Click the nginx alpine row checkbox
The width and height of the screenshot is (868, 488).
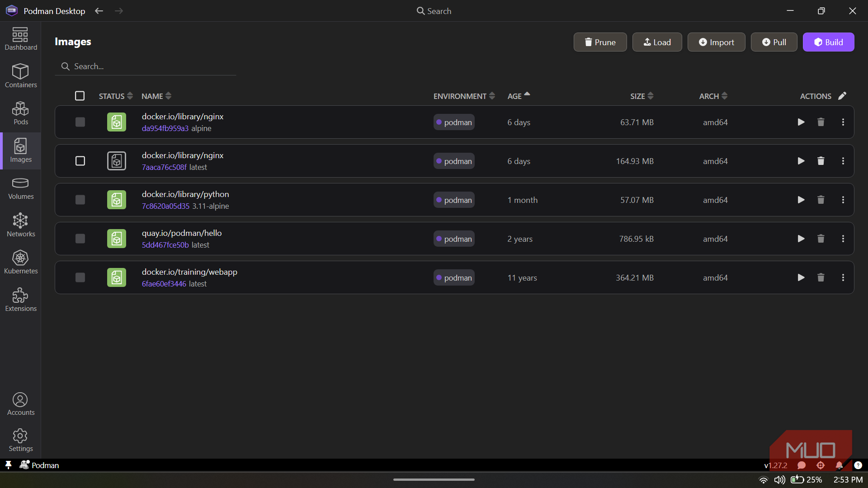click(x=80, y=122)
